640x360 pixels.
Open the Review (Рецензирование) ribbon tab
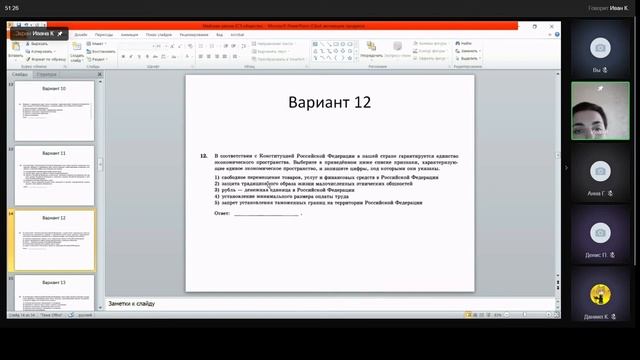coord(194,35)
